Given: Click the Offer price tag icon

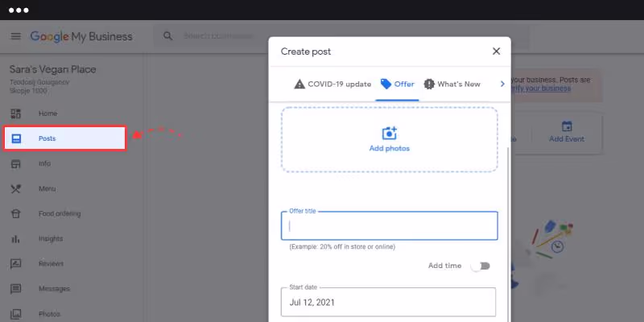Looking at the screenshot, I should [386, 85].
